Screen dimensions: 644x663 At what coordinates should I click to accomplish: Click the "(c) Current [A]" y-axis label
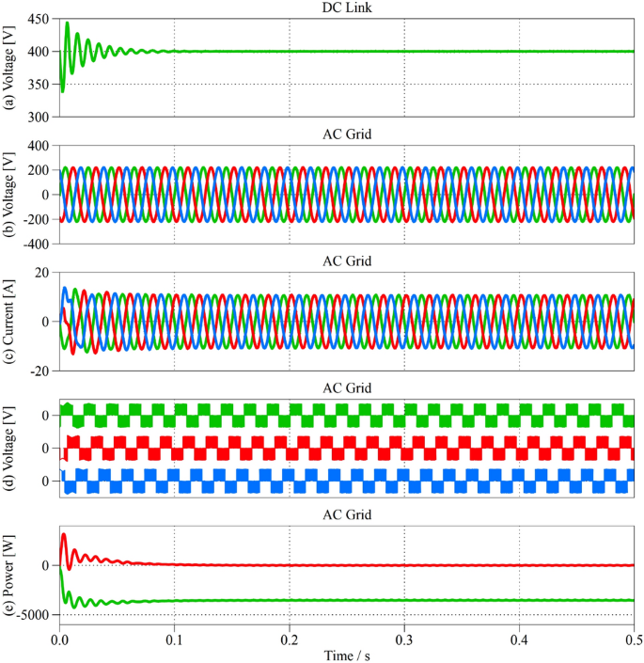[10, 322]
